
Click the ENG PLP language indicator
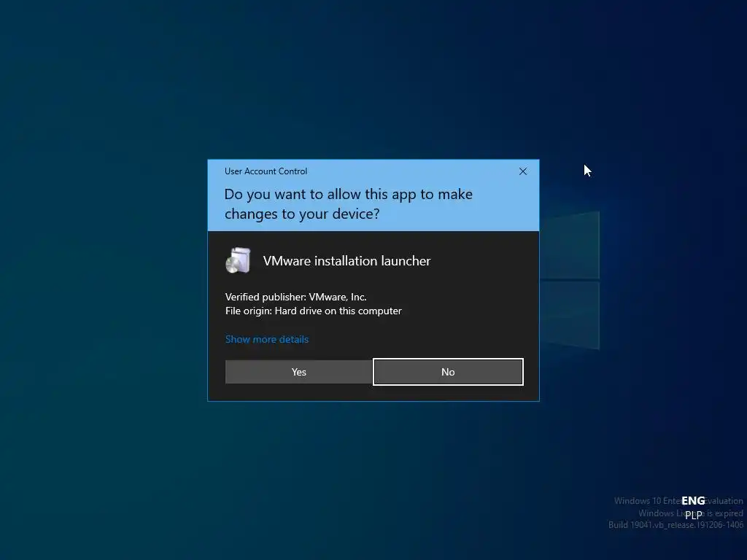(x=693, y=507)
